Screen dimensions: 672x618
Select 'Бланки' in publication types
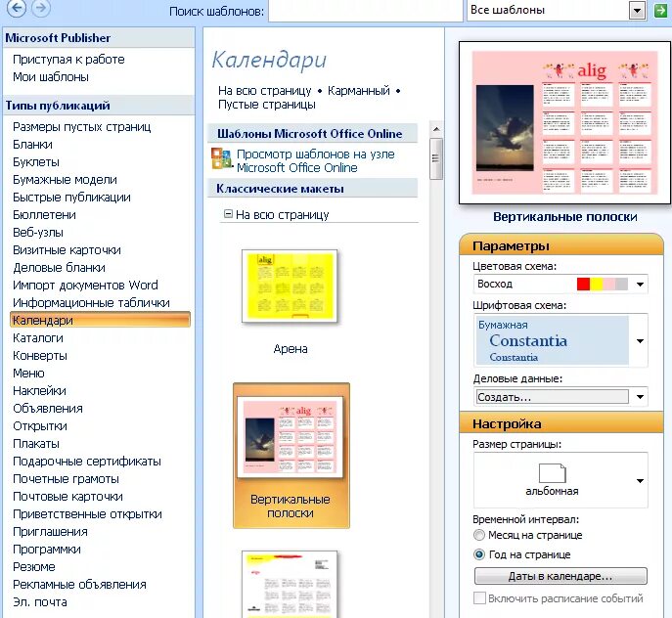[x=32, y=145]
